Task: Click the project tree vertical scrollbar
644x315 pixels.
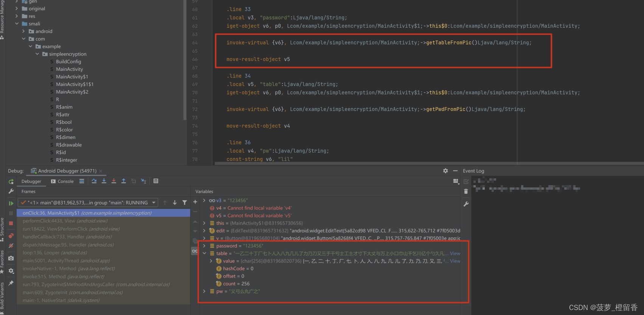Action: pos(185,61)
